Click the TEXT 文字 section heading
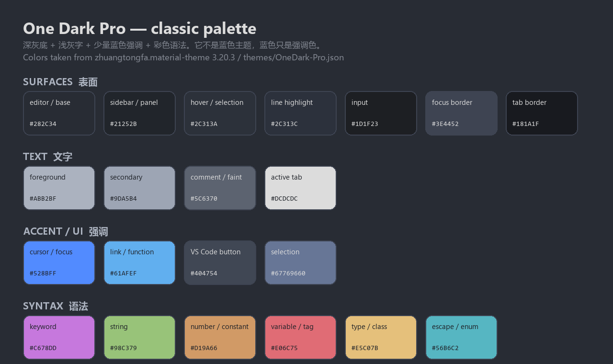 tap(47, 157)
